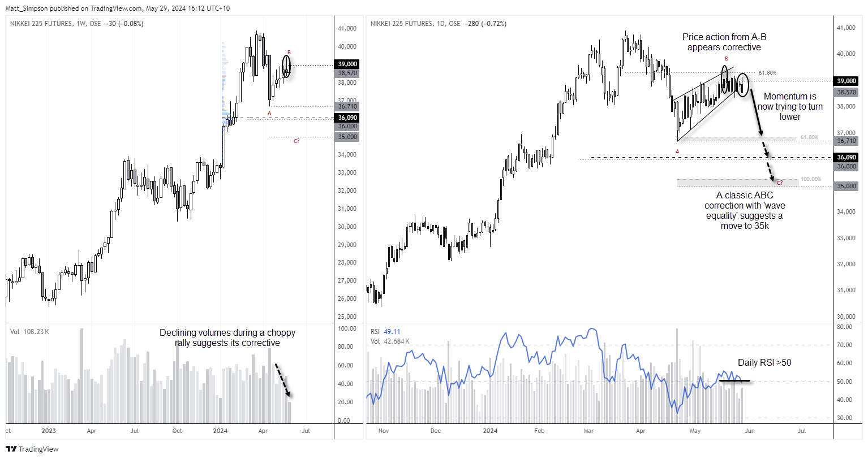Click the 41,000 label on the weekly price axis
868x459 pixels.
[347, 28]
